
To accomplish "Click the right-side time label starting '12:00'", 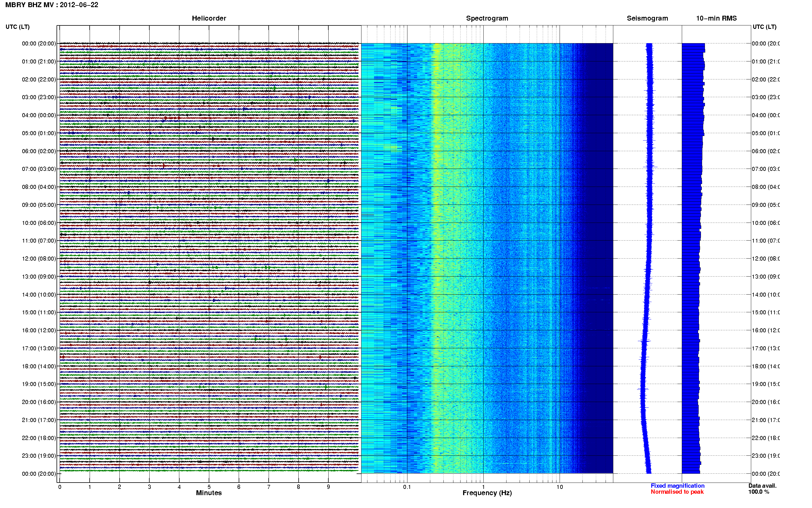I will pos(766,258).
